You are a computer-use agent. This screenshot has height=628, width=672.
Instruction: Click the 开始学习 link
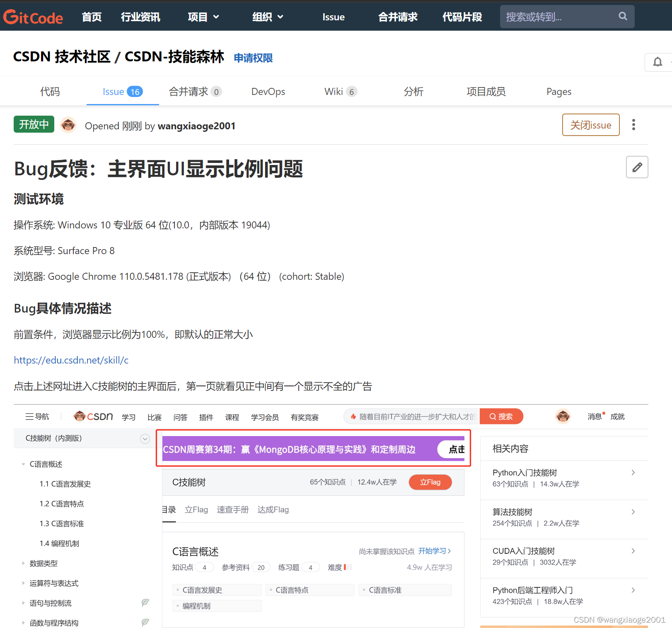coord(434,551)
